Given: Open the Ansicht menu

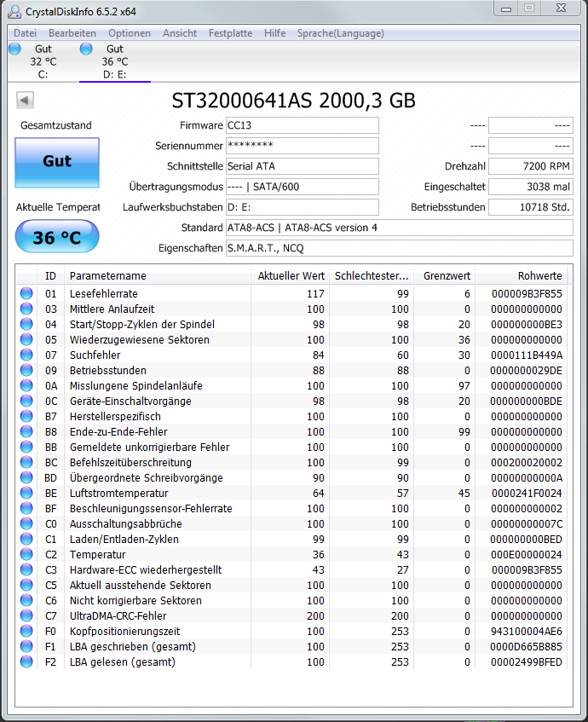Looking at the screenshot, I should coord(180,33).
